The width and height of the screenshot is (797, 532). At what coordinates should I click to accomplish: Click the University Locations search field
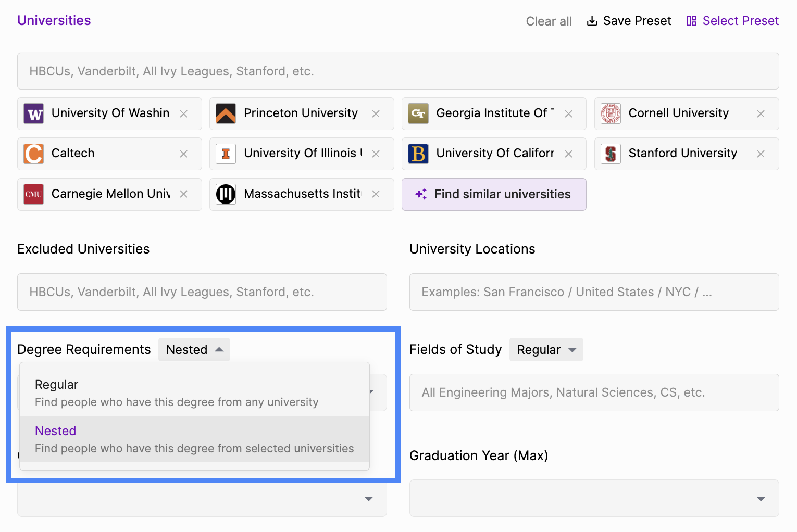[594, 292]
